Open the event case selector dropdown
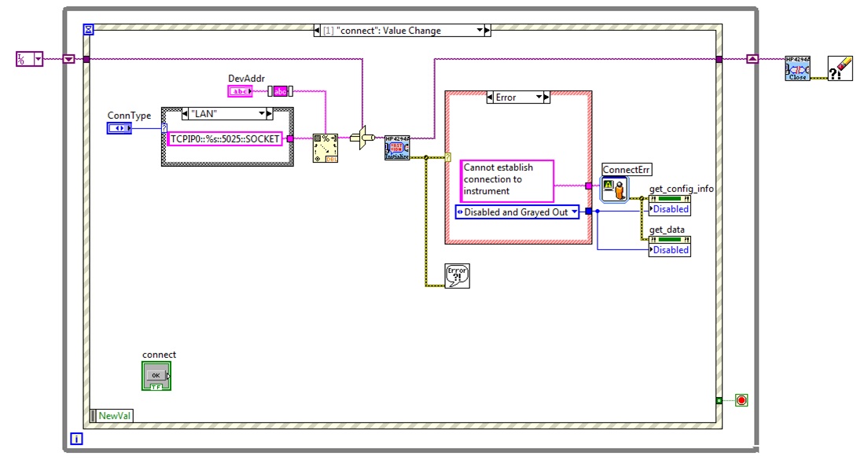 (x=479, y=31)
